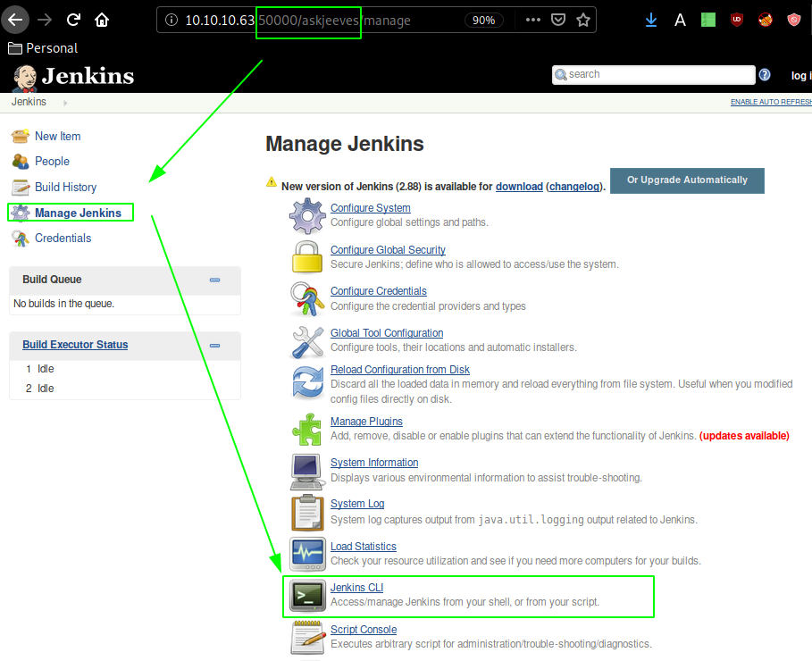Screen dimensions: 812x661
Task: Open the changelog link
Action: click(574, 187)
